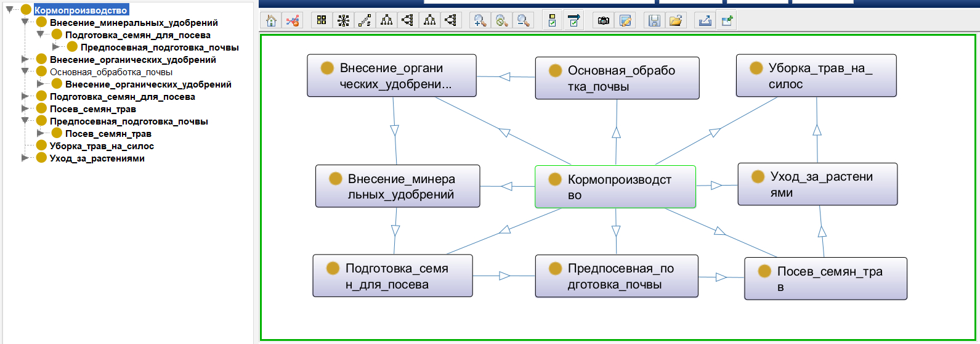980x344 pixels.
Task: Export graph as image using camera icon
Action: click(604, 21)
